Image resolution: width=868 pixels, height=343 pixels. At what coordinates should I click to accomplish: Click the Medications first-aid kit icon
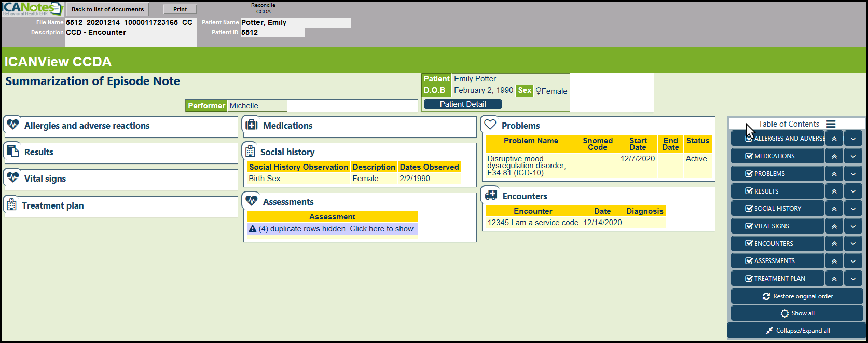252,125
